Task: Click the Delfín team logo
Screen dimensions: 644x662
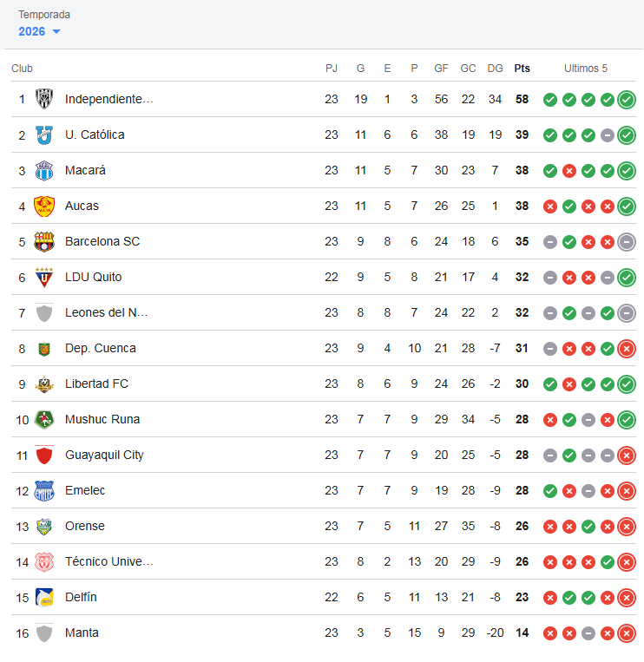Action: [x=44, y=598]
